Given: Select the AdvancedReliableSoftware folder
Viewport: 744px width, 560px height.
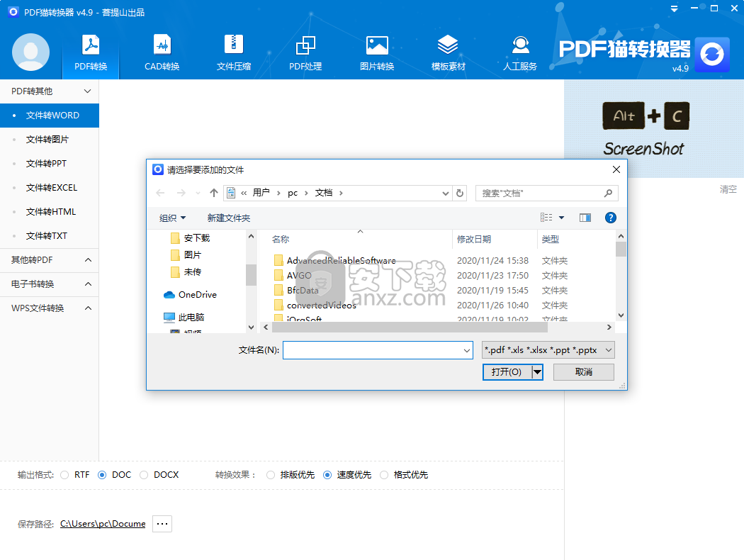Looking at the screenshot, I should [341, 261].
